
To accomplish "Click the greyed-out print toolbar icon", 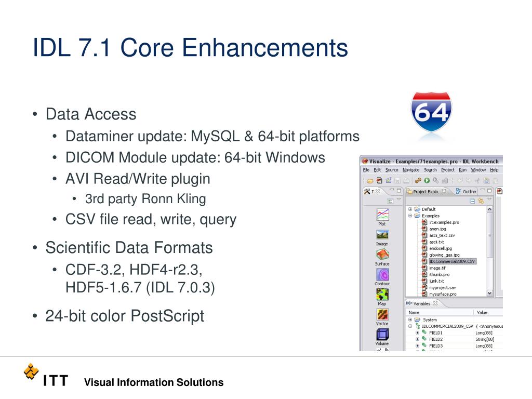I will coord(406,181).
